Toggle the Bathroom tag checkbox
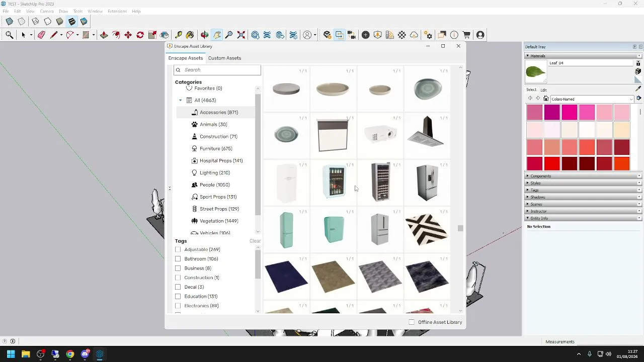The height and width of the screenshot is (362, 644). pos(178,259)
